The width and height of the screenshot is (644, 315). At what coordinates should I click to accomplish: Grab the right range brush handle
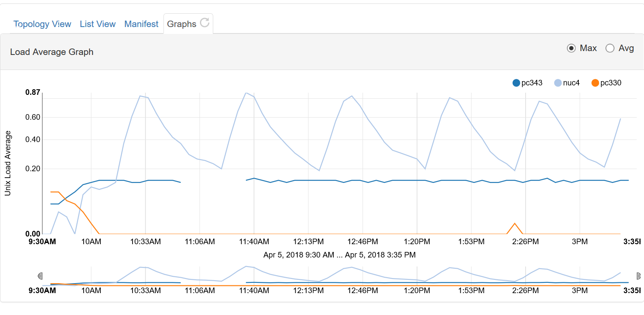(x=638, y=275)
